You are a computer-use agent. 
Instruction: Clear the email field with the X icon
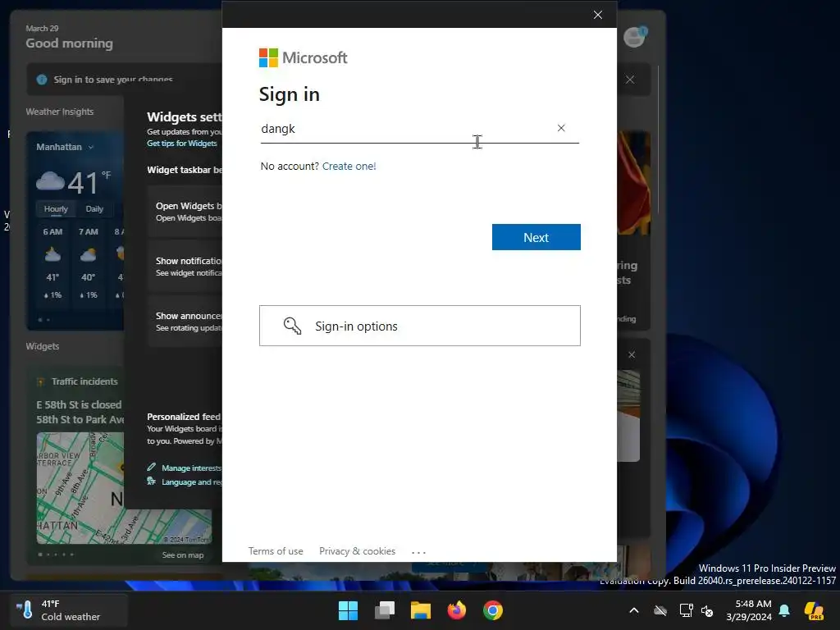(561, 128)
